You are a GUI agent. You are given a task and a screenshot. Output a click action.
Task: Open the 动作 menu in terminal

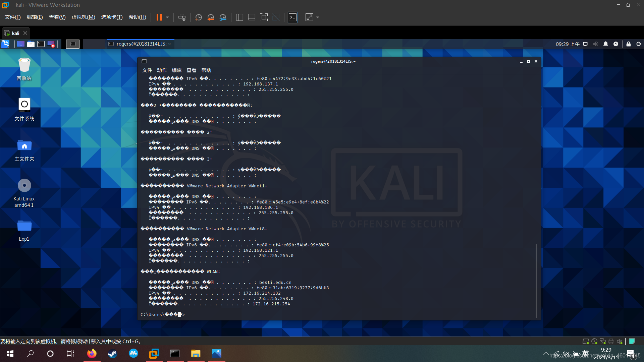point(162,70)
